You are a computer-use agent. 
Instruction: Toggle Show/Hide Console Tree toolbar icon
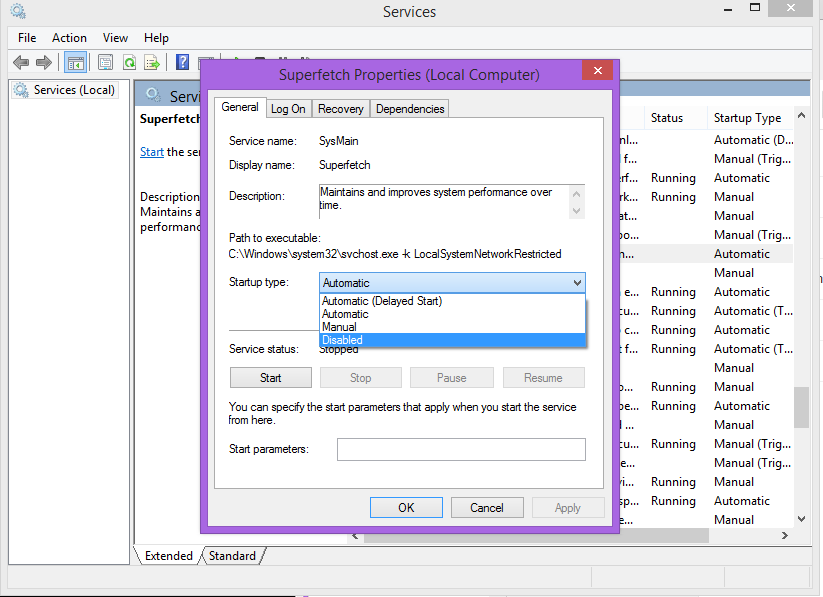coord(75,62)
